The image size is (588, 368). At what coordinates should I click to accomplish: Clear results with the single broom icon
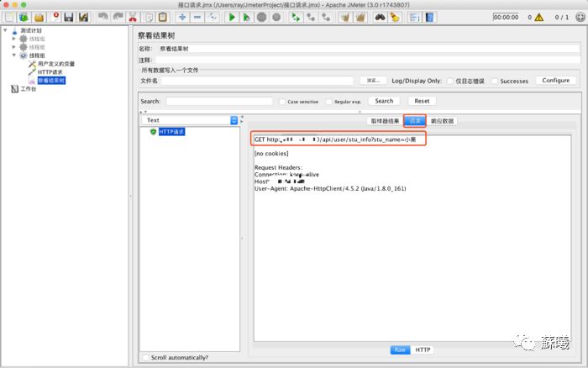coord(345,18)
